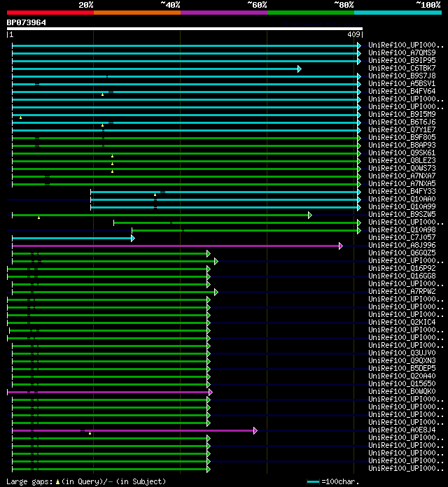The image size is (448, 487).
Task: Select hit label UniRef100_Q7Y1E7
Action: pyautogui.click(x=402, y=129)
